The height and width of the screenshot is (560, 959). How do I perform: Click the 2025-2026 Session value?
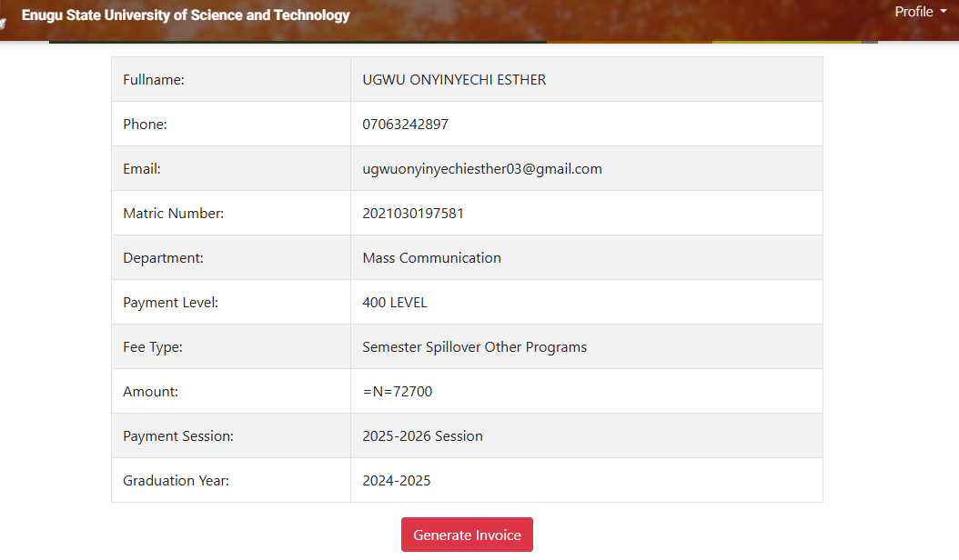pyautogui.click(x=422, y=435)
